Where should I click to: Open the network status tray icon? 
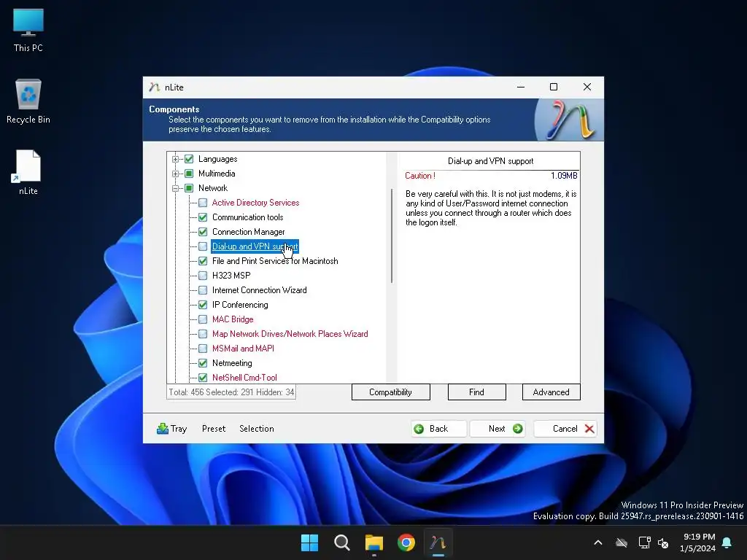tap(645, 542)
